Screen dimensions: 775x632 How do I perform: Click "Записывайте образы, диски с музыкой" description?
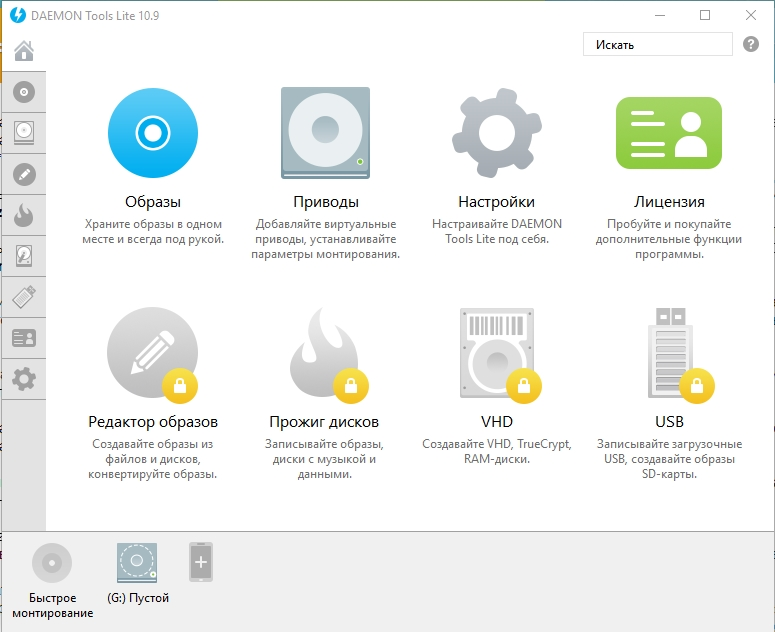tap(324, 459)
